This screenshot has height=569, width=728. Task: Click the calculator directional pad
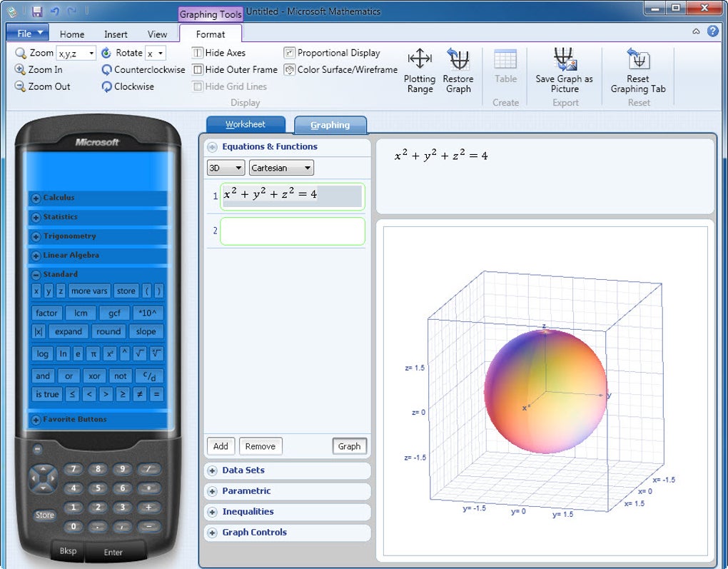(43, 478)
